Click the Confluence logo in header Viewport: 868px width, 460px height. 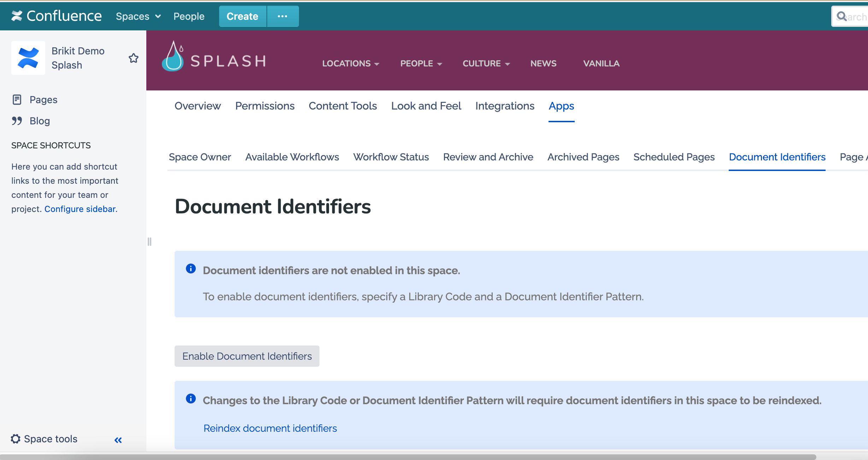[x=57, y=16]
